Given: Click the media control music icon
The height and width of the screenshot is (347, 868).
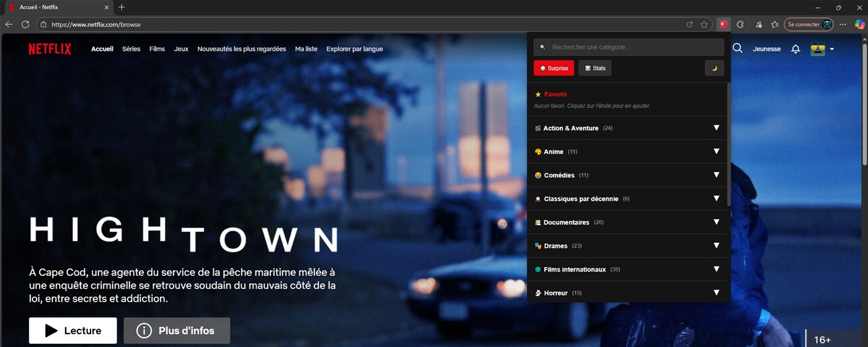Looking at the screenshot, I should pyautogui.click(x=759, y=24).
